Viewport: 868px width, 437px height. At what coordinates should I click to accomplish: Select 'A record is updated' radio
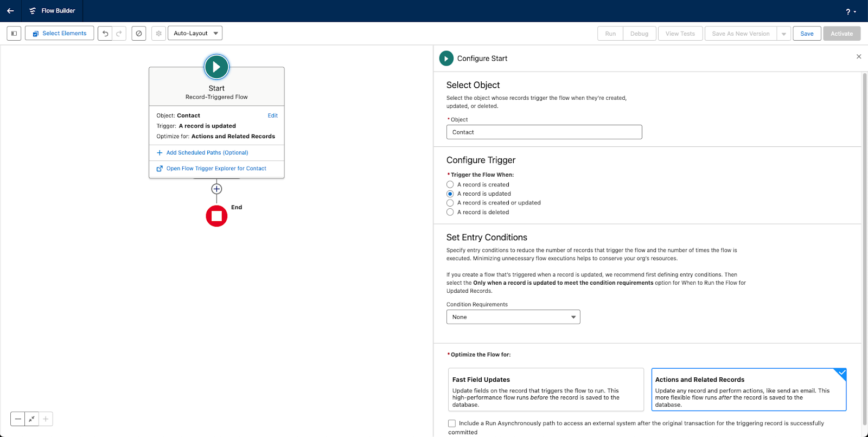coord(450,194)
